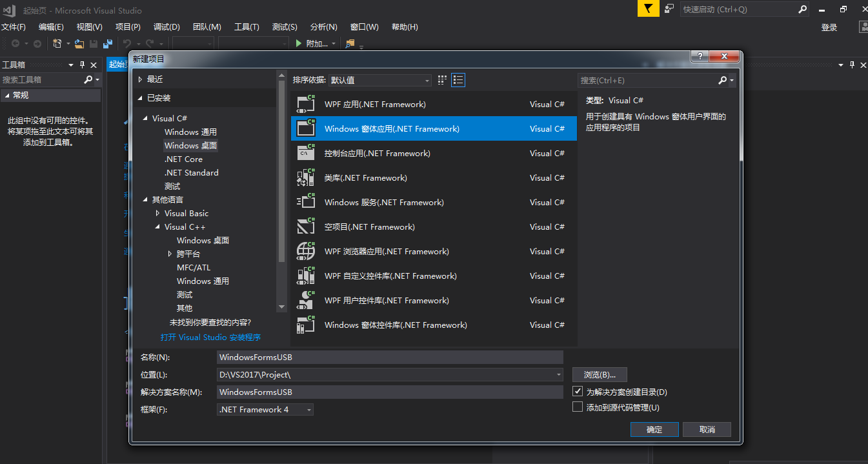Click the help question mark in 新建项目 dialog
Screen dimensions: 868x464
(x=700, y=57)
